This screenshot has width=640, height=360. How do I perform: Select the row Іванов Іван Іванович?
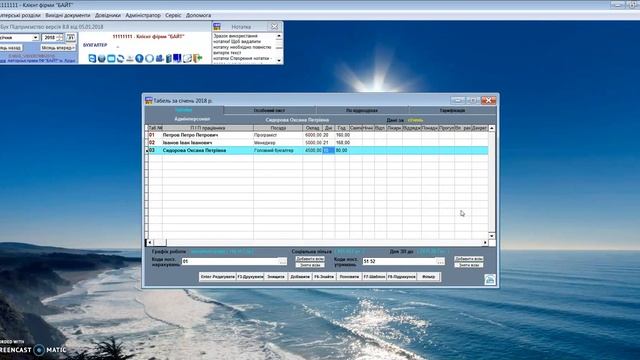point(317,142)
